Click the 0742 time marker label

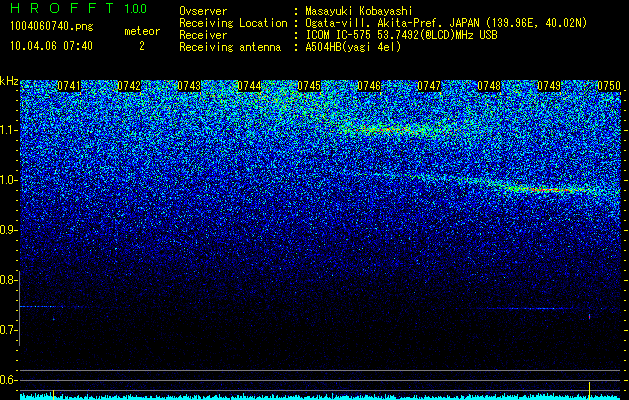point(129,86)
